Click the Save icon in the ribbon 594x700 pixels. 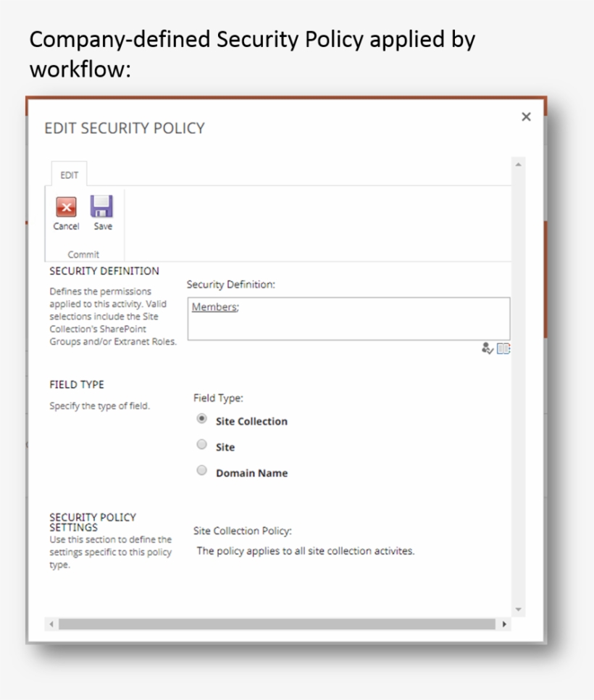102,207
